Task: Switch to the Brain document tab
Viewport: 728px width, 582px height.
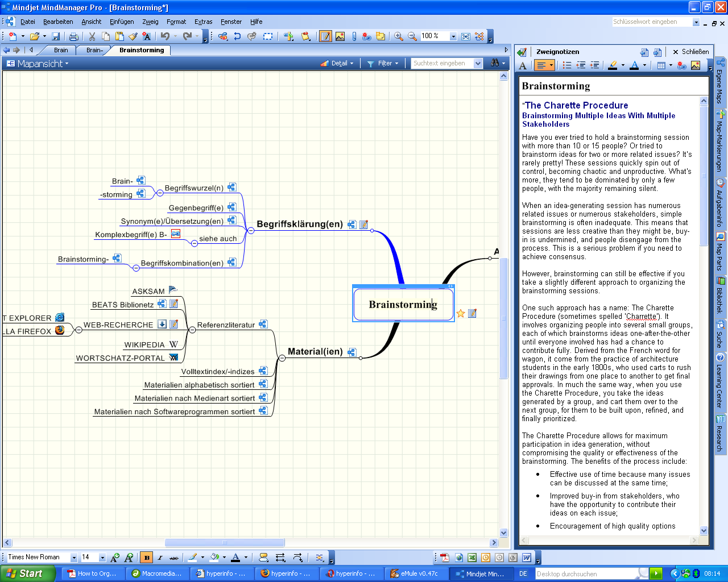Action: [x=61, y=50]
